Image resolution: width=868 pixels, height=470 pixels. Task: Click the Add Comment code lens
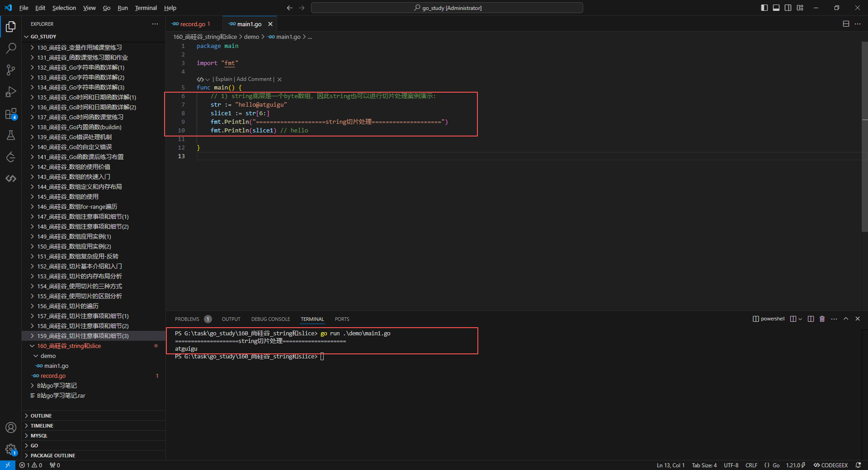pyautogui.click(x=254, y=79)
